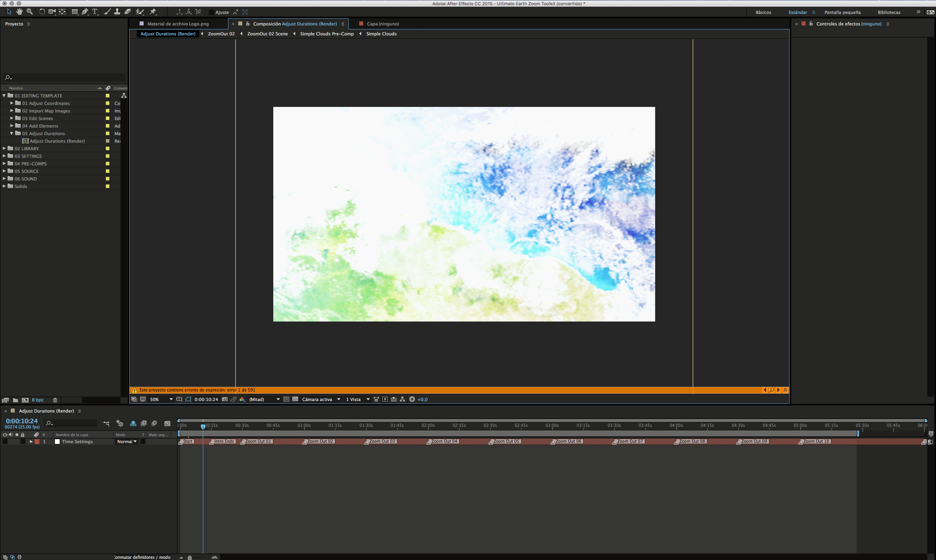Switch to Material de archivo Logo.png tab
Image resolution: width=936 pixels, height=560 pixels.
pos(178,24)
